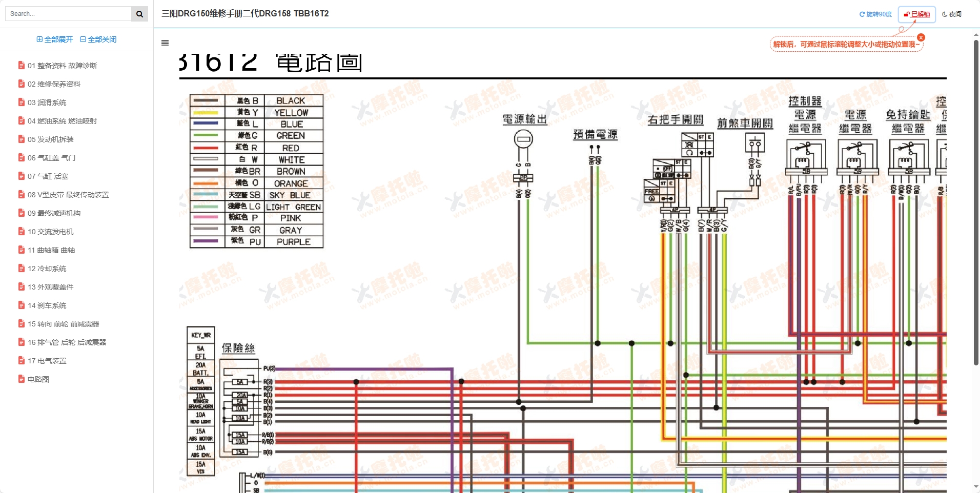Click the 前煞車開關 label in diagram
This screenshot has width=980, height=493.
click(x=745, y=123)
